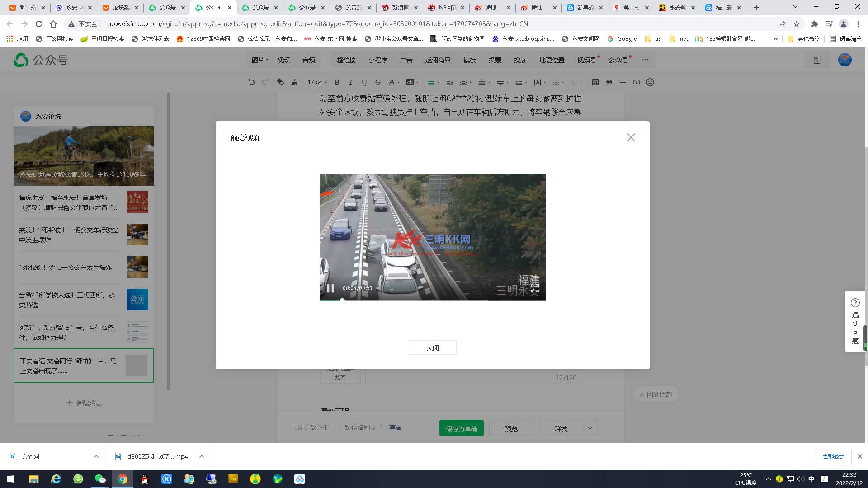Pause the preview video
The height and width of the screenshot is (488, 868).
click(x=330, y=288)
